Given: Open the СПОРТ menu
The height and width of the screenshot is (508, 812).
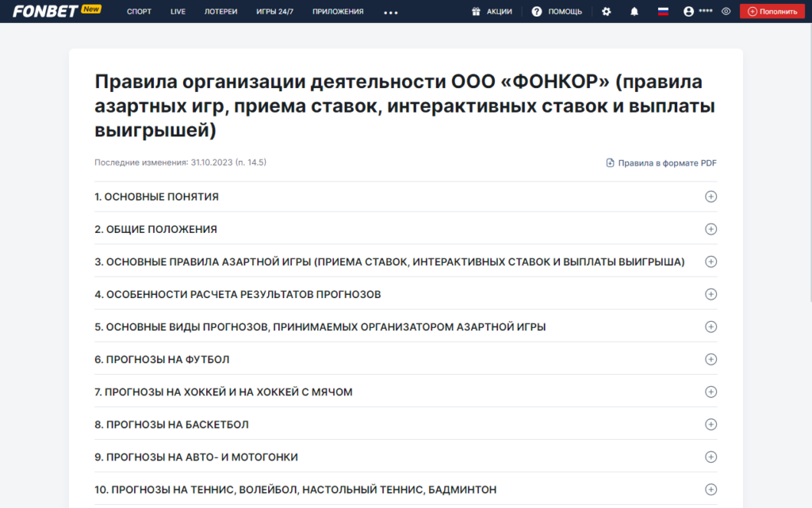Looking at the screenshot, I should click(139, 11).
